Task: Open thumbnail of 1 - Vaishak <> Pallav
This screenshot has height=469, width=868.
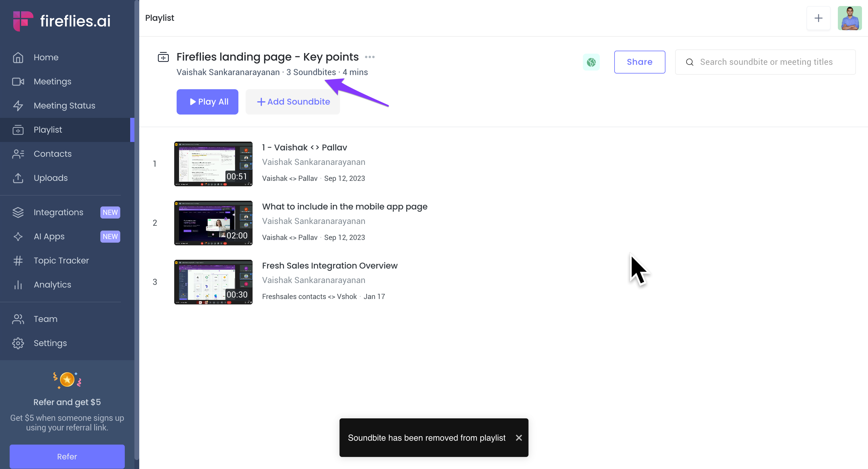Action: coord(213,164)
